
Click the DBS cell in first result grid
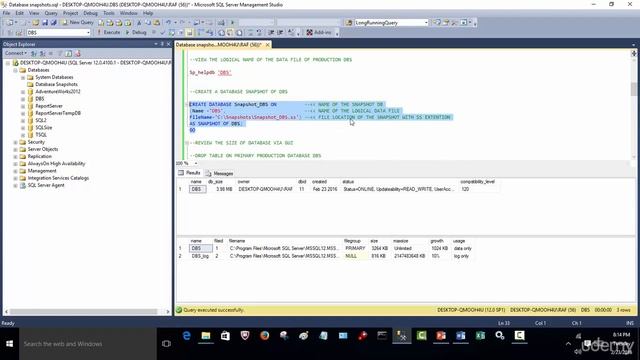(x=197, y=189)
